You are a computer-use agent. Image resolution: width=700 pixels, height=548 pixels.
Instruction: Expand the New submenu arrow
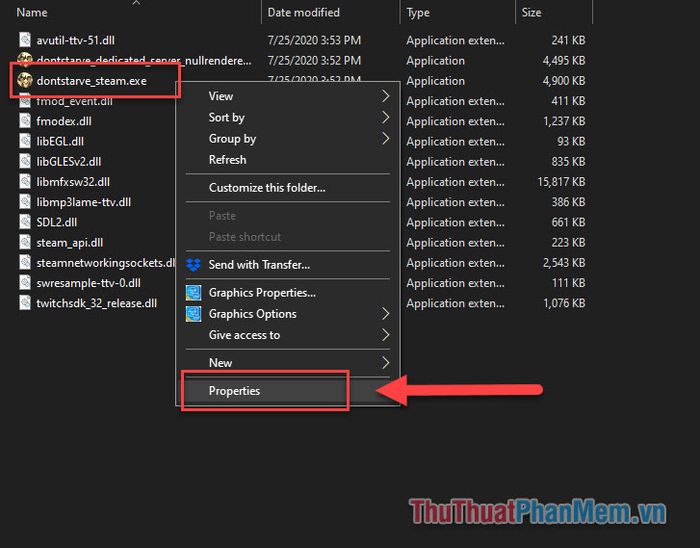[x=386, y=363]
